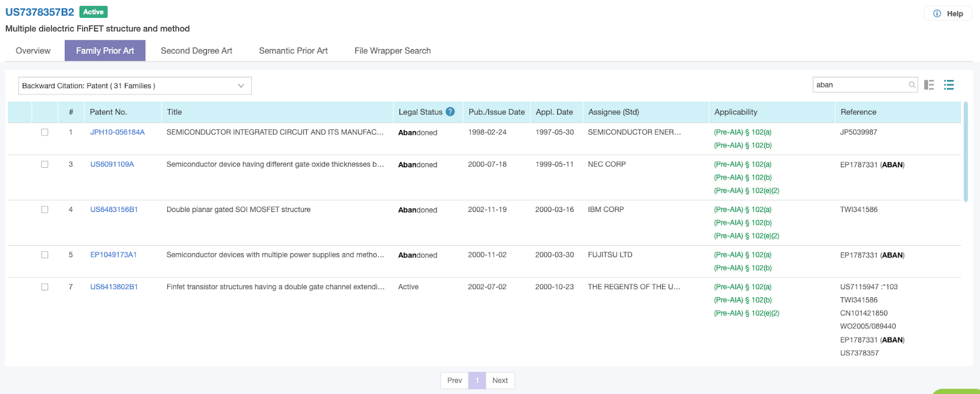This screenshot has width=980, height=394.
Task: Click reference WO2005/089440
Action: [x=868, y=327]
